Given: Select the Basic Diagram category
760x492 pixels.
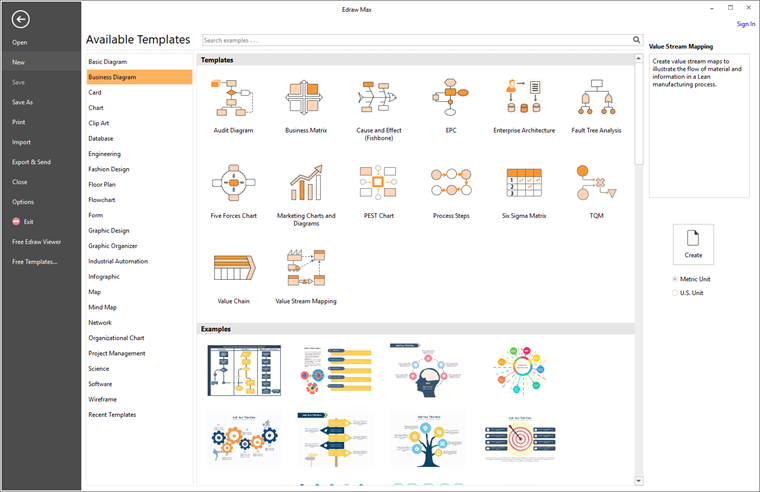Looking at the screenshot, I should pos(140,62).
